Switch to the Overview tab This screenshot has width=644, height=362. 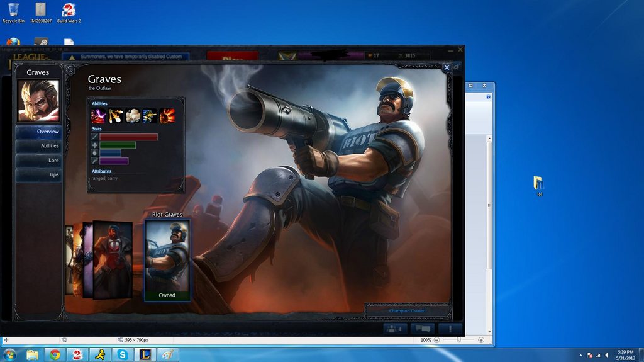pos(38,132)
